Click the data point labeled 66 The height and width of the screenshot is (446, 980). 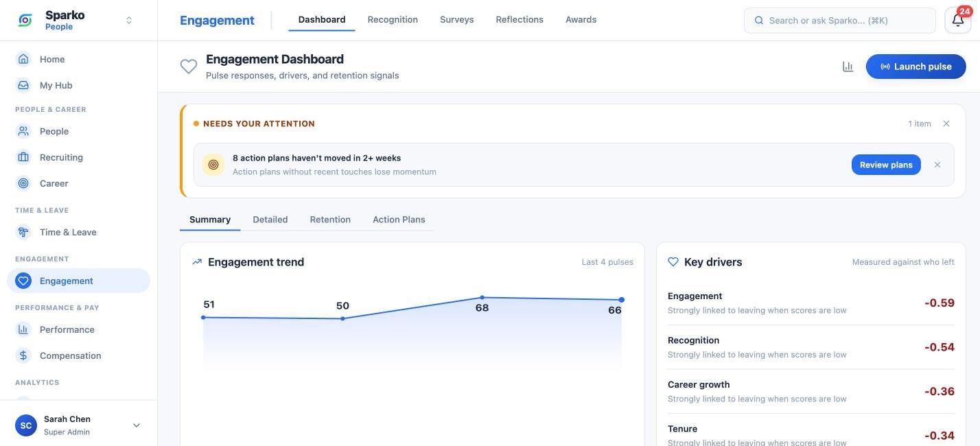[622, 300]
